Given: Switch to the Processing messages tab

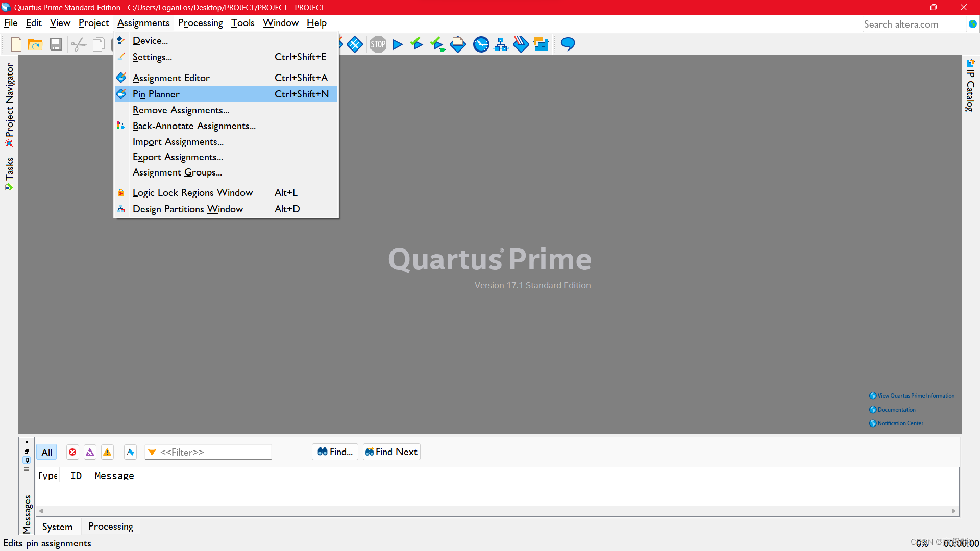Looking at the screenshot, I should pyautogui.click(x=110, y=527).
